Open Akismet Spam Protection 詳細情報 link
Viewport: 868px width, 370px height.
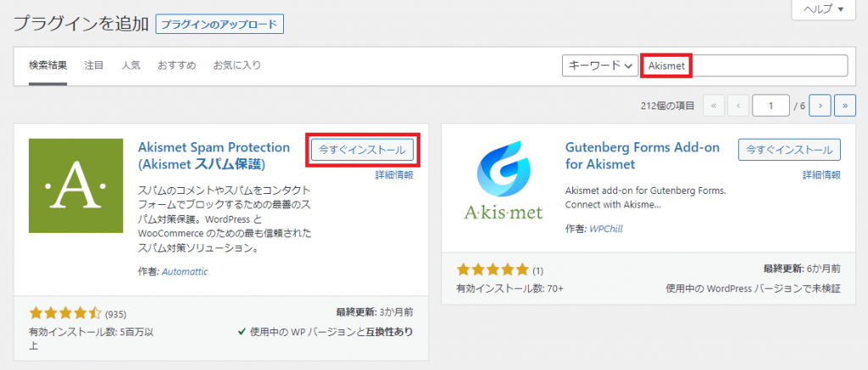tap(394, 175)
